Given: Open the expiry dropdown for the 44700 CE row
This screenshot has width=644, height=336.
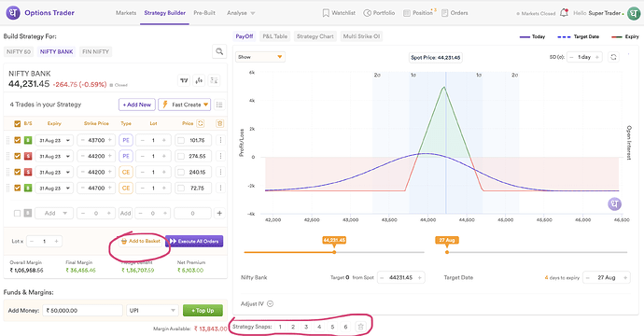Looking at the screenshot, I should (54, 188).
